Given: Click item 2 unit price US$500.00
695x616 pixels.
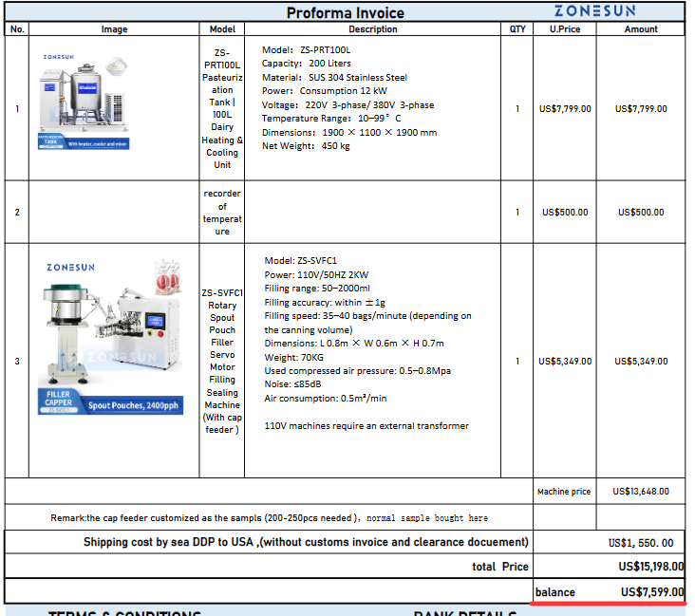Looking at the screenshot, I should pyautogui.click(x=565, y=213).
